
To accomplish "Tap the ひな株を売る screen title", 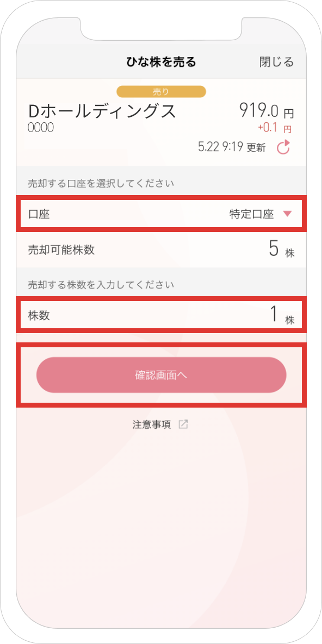I will pyautogui.click(x=161, y=62).
